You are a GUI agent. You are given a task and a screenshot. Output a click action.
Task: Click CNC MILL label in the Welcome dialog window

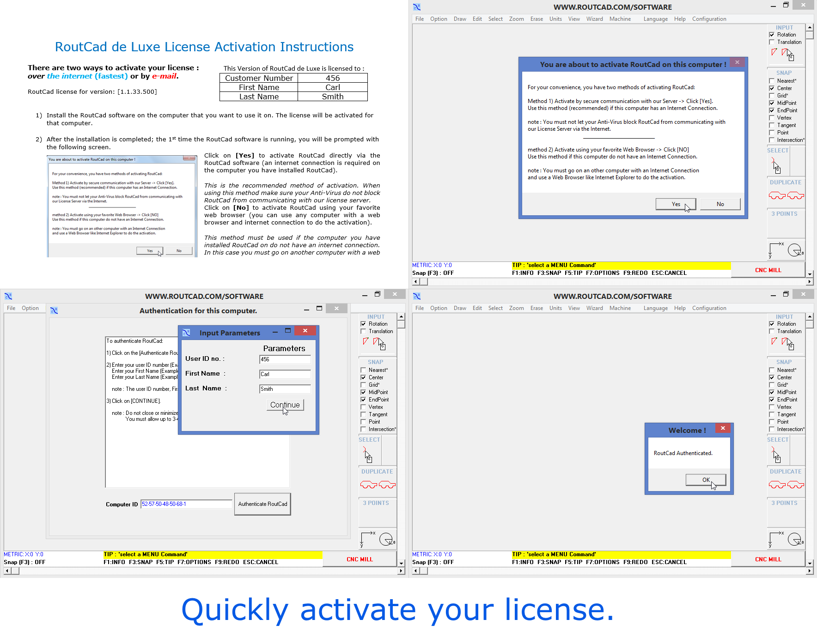768,559
